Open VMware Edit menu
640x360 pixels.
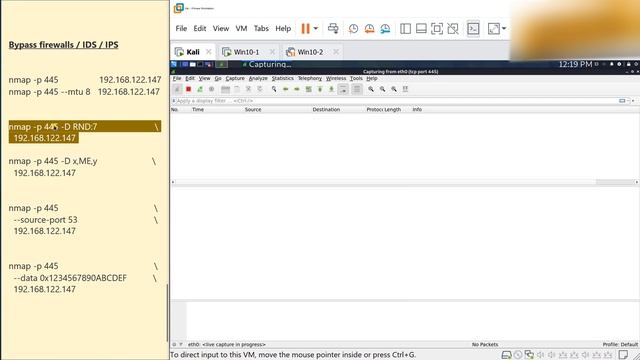tap(200, 28)
